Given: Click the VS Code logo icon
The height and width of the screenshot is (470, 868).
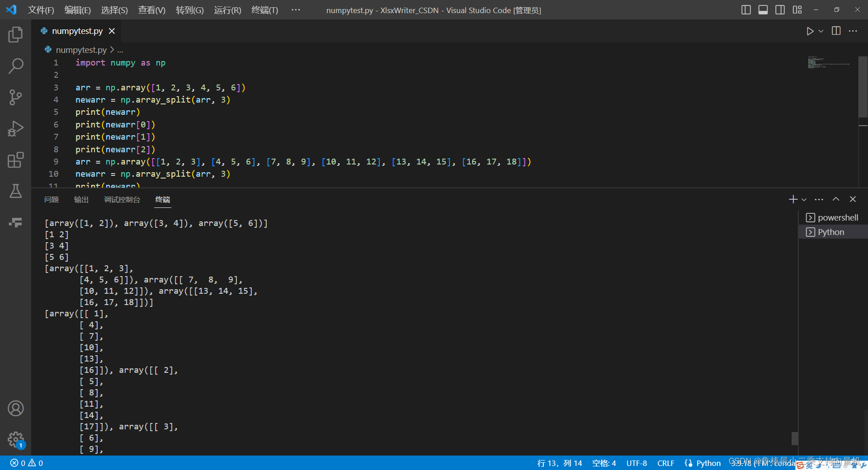Looking at the screenshot, I should [x=11, y=9].
